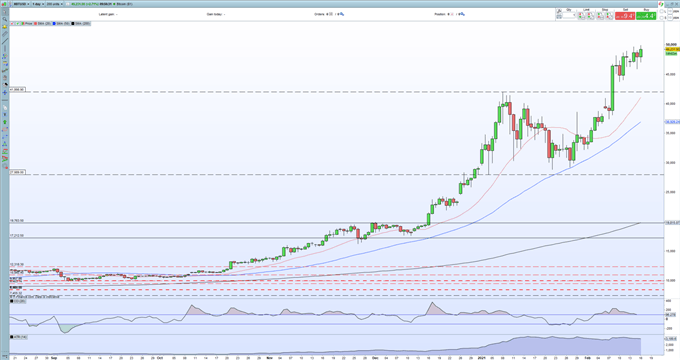
Task: Click the Qty quantity input field
Action: pyautogui.click(x=569, y=15)
